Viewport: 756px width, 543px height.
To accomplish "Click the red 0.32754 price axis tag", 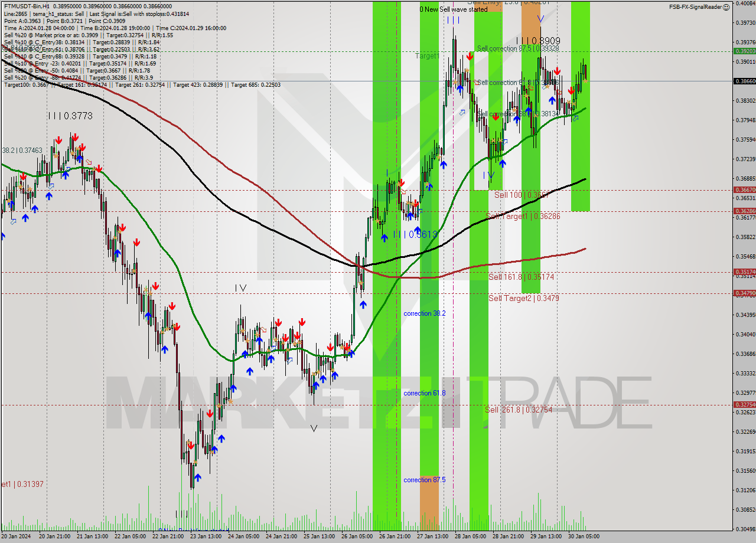I will 744,404.
